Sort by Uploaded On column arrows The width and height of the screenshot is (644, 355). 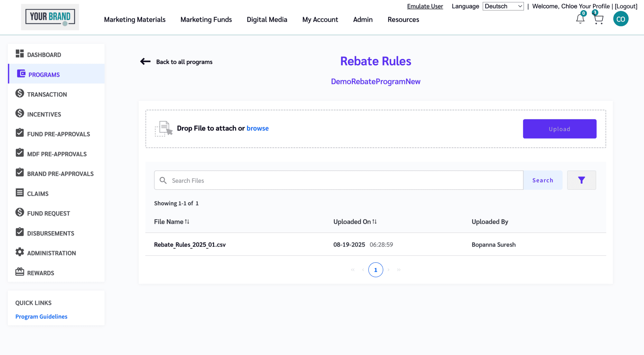tap(374, 222)
